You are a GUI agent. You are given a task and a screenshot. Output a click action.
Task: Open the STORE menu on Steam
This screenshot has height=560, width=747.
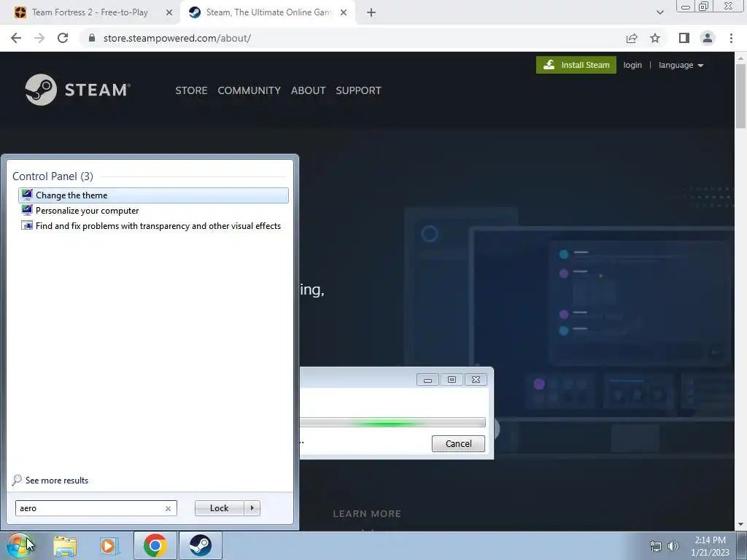click(191, 90)
